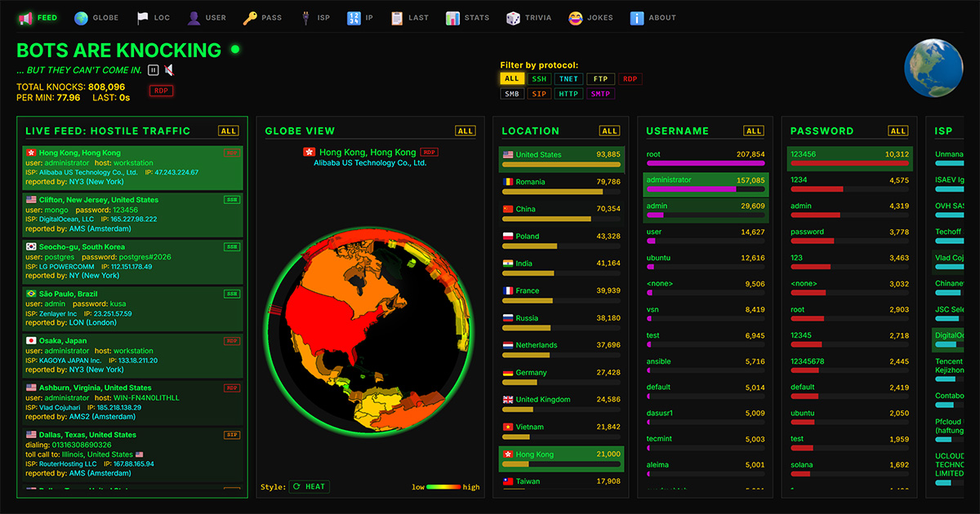The height and width of the screenshot is (514, 980).
Task: Click ALL badge in Password header
Action: (899, 131)
